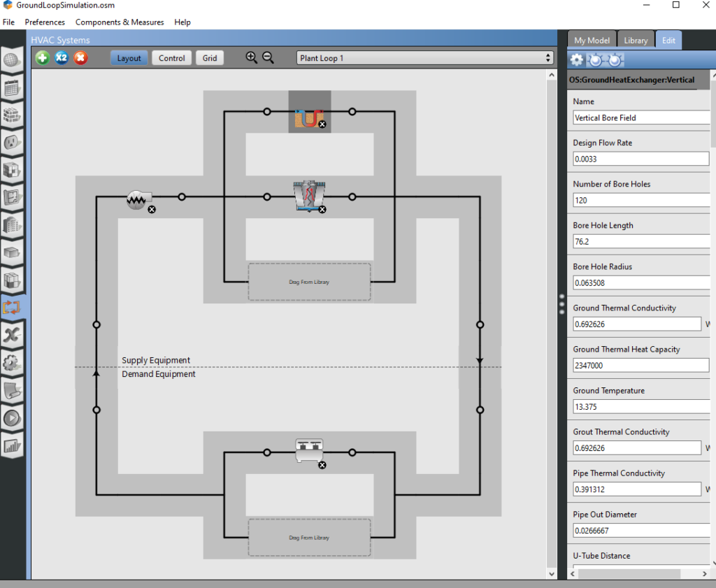Click the Run Simulation play icon
716x588 pixels.
pos(12,418)
